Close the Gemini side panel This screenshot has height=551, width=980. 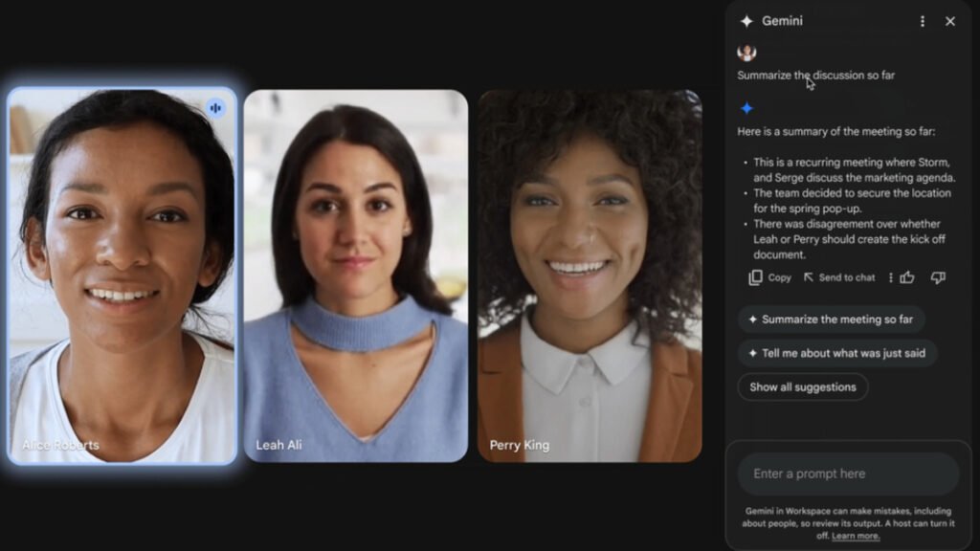[948, 20]
